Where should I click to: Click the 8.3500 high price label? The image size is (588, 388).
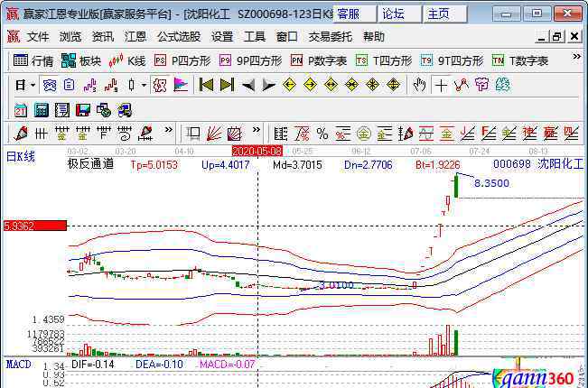coord(491,183)
